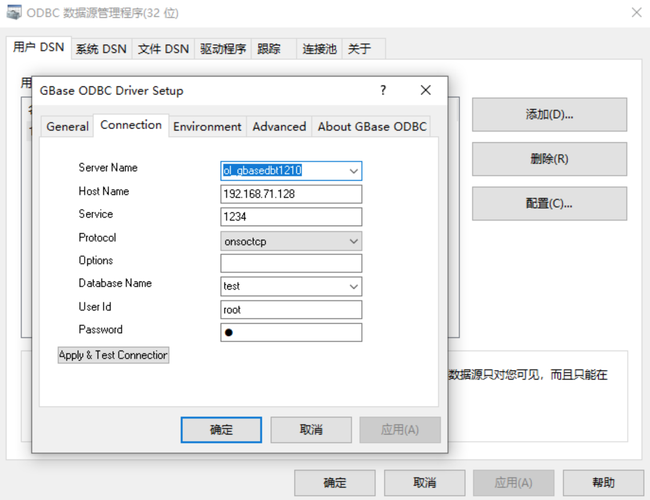The width and height of the screenshot is (650, 500).
Task: Expand the Server Name dropdown arrow
Action: 354,171
